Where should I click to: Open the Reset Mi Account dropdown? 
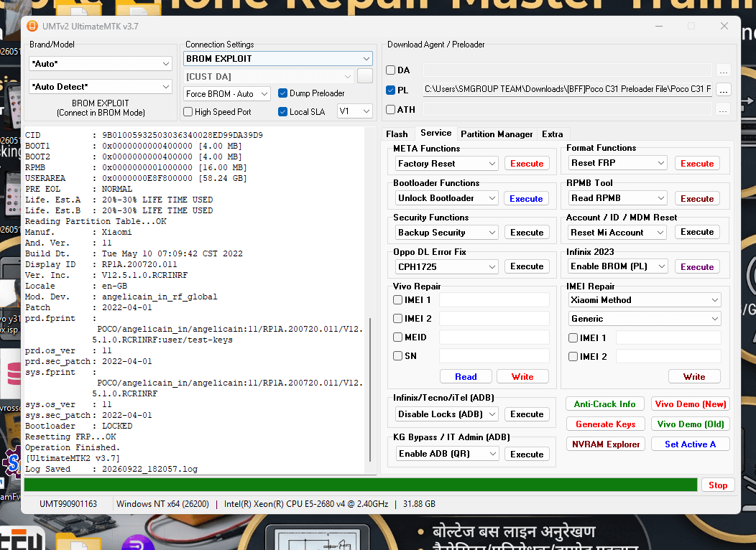617,233
